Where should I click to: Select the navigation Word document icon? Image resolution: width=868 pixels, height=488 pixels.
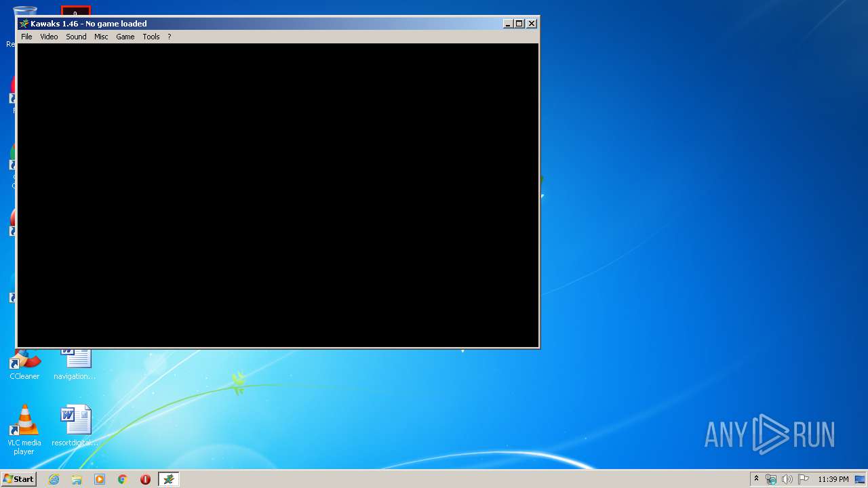pyautogui.click(x=75, y=365)
